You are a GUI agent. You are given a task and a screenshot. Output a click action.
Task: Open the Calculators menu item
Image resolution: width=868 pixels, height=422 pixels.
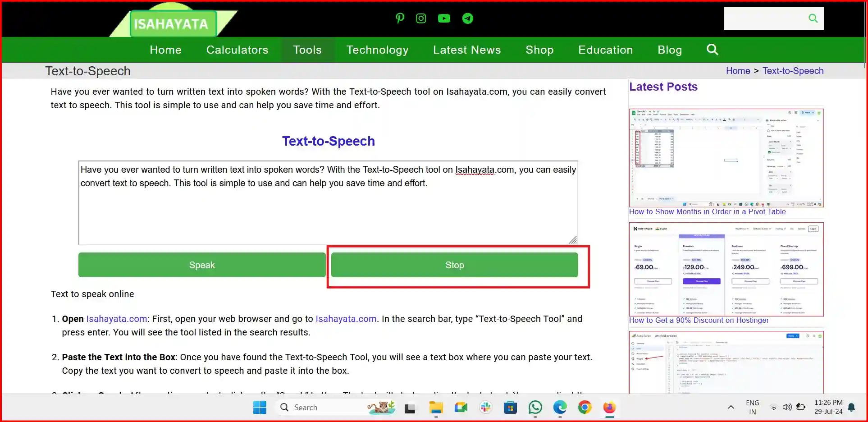[237, 50]
